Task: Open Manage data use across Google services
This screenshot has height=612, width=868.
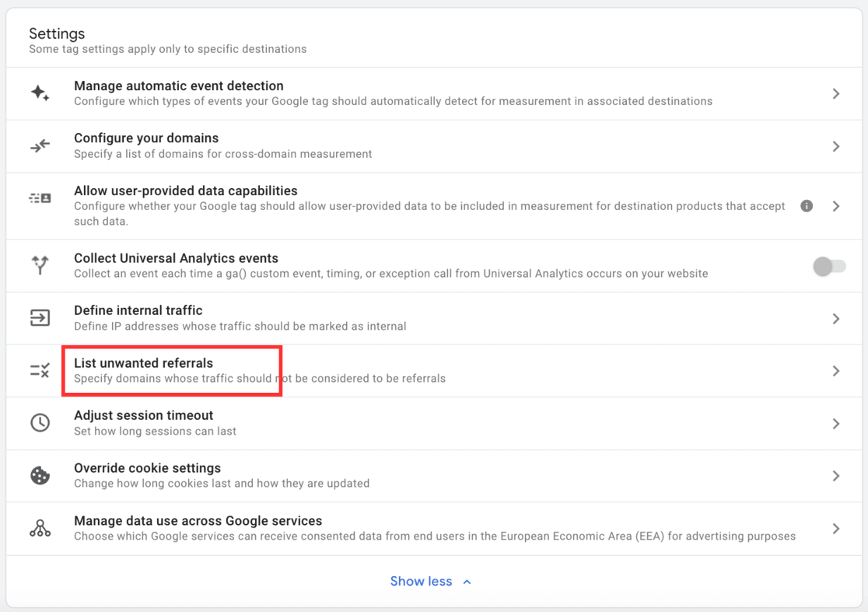Action: pyautogui.click(x=835, y=528)
